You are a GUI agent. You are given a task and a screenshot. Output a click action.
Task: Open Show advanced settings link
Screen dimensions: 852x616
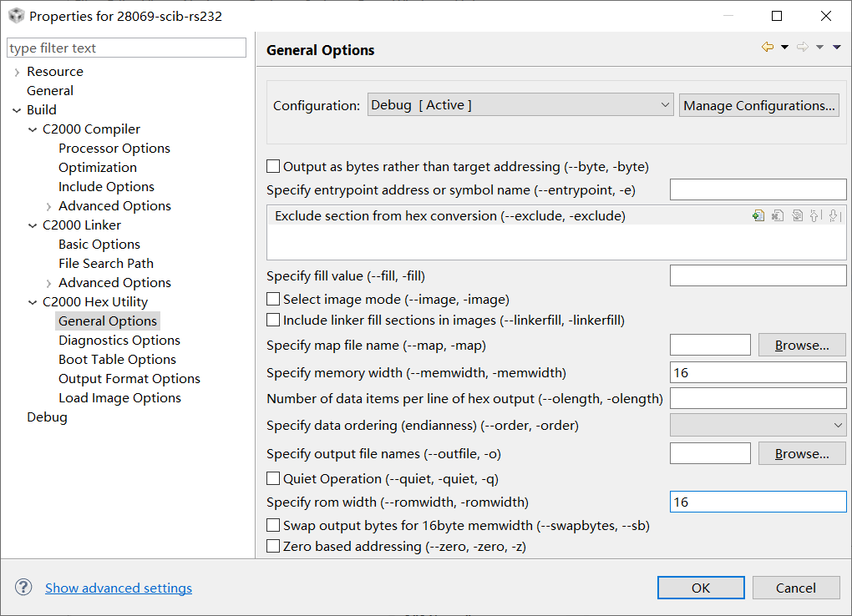[x=118, y=588]
